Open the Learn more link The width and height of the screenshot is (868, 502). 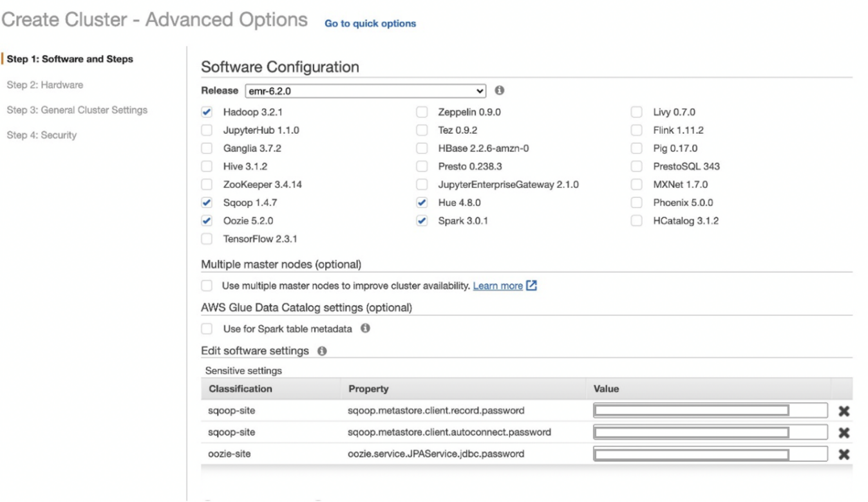(x=497, y=285)
